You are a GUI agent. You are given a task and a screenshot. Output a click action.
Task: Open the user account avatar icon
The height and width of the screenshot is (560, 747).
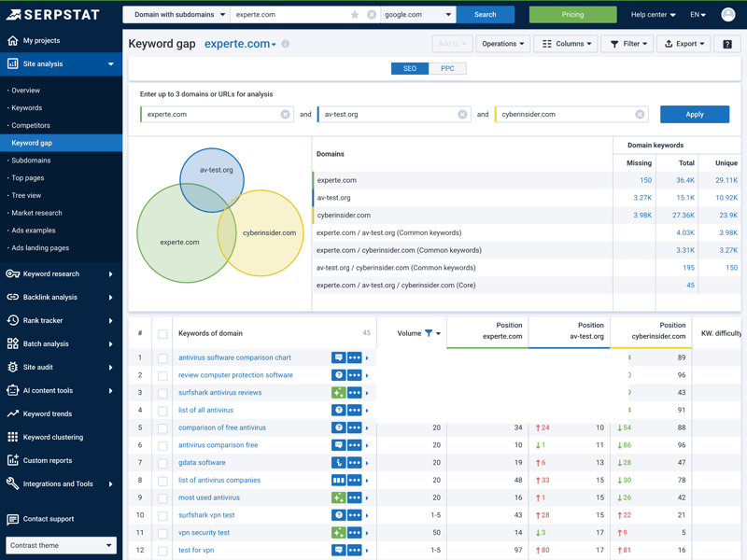[x=727, y=15]
